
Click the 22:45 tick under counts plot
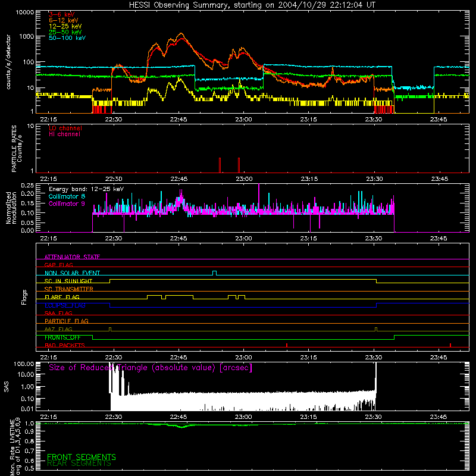click(178, 120)
